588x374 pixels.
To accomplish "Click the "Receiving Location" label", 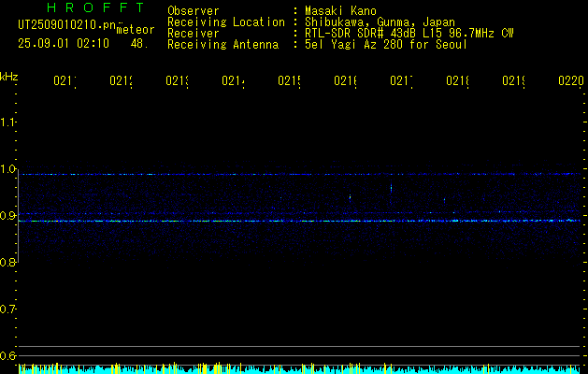I will pos(226,22).
